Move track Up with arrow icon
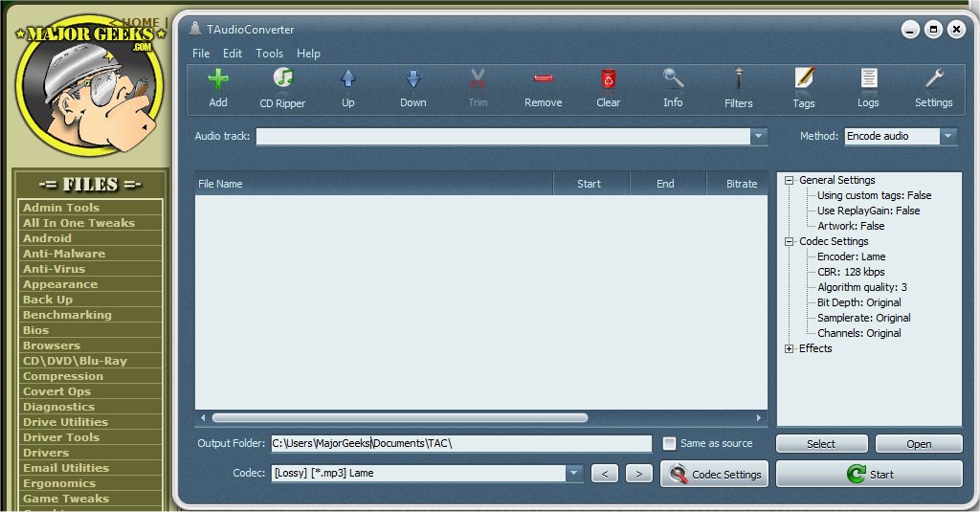 point(348,79)
